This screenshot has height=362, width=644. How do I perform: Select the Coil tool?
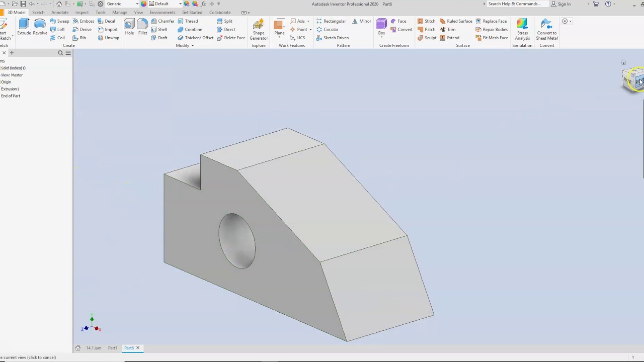pos(57,38)
